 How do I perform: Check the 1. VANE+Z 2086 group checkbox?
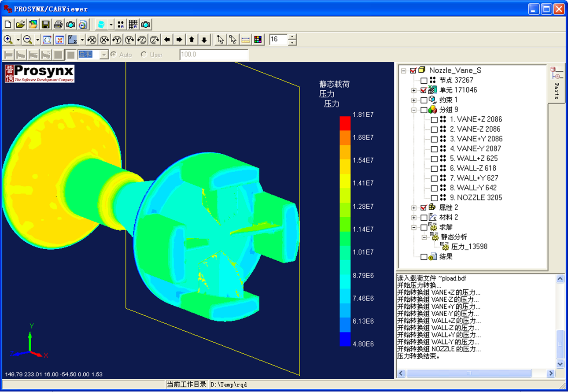(434, 120)
